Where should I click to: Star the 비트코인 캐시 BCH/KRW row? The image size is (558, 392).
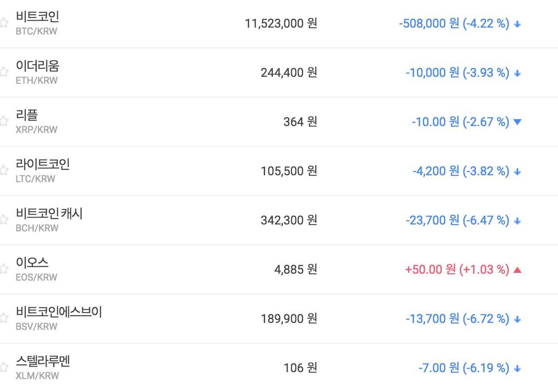coord(3,220)
